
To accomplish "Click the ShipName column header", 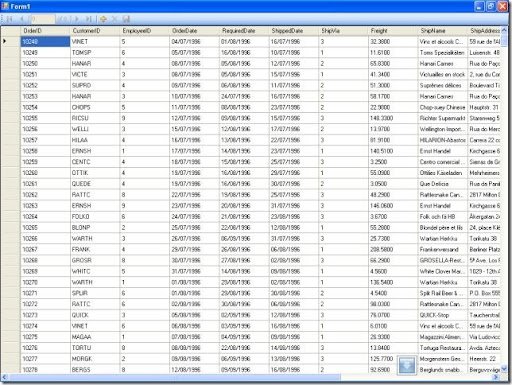I will pos(443,31).
